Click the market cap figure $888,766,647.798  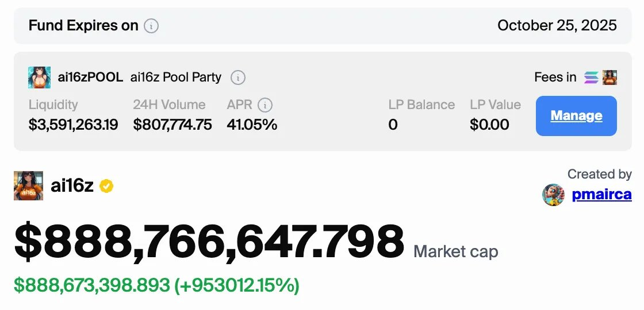[x=209, y=241]
